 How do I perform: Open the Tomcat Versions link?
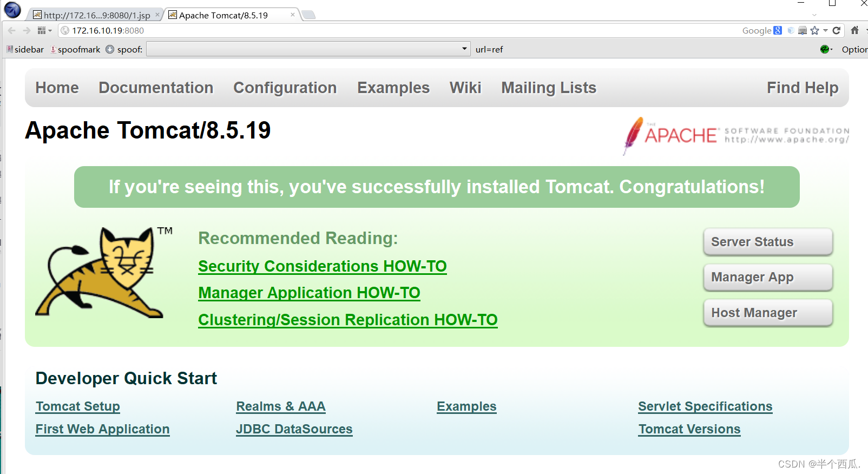[x=689, y=429]
